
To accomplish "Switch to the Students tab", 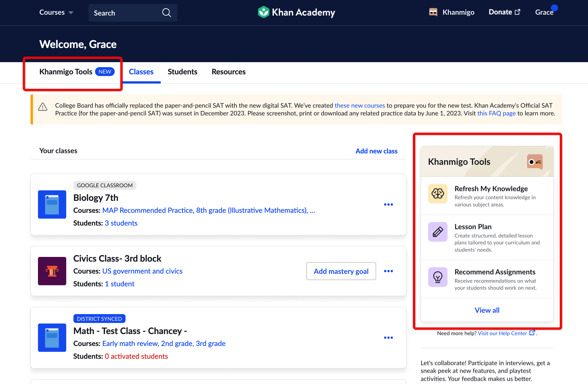I will (x=182, y=72).
